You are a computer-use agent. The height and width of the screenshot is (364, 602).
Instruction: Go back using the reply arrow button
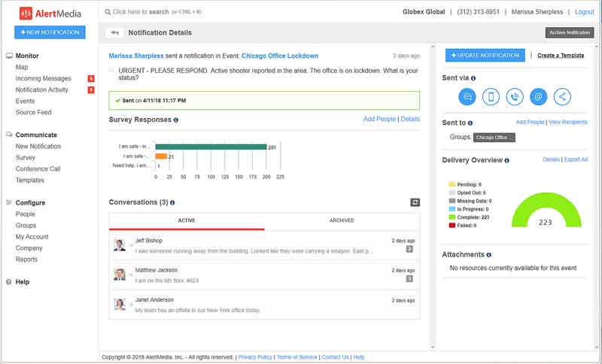click(x=114, y=32)
